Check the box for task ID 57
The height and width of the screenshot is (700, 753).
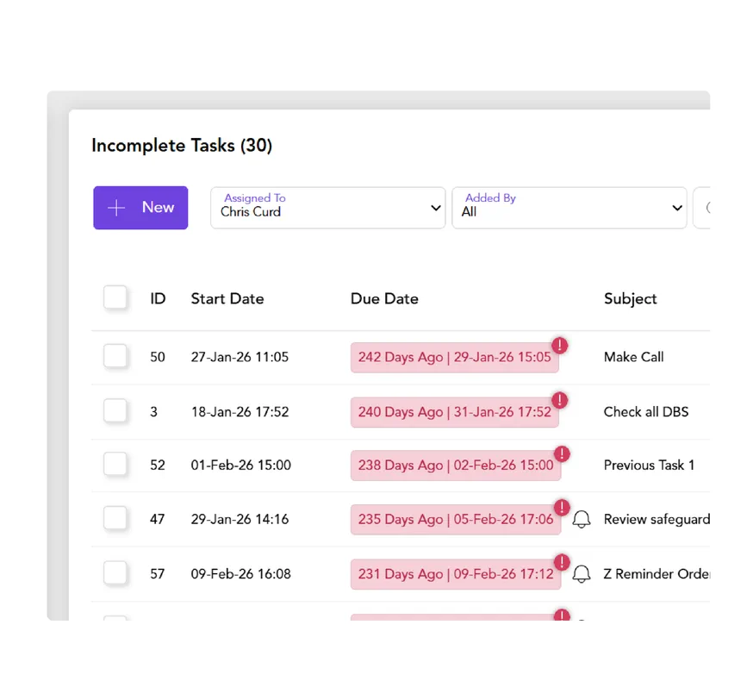click(x=115, y=572)
